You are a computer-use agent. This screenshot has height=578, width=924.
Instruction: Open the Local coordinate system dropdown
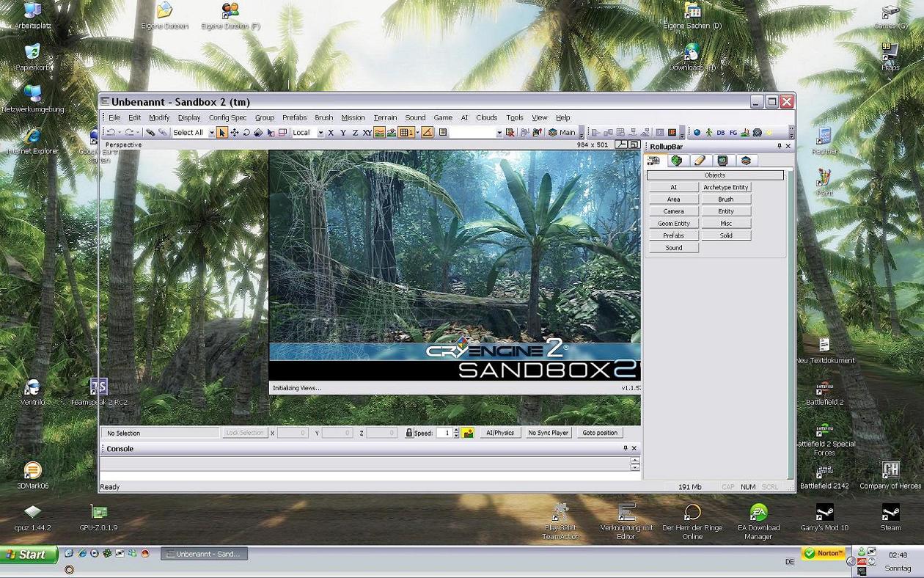320,133
